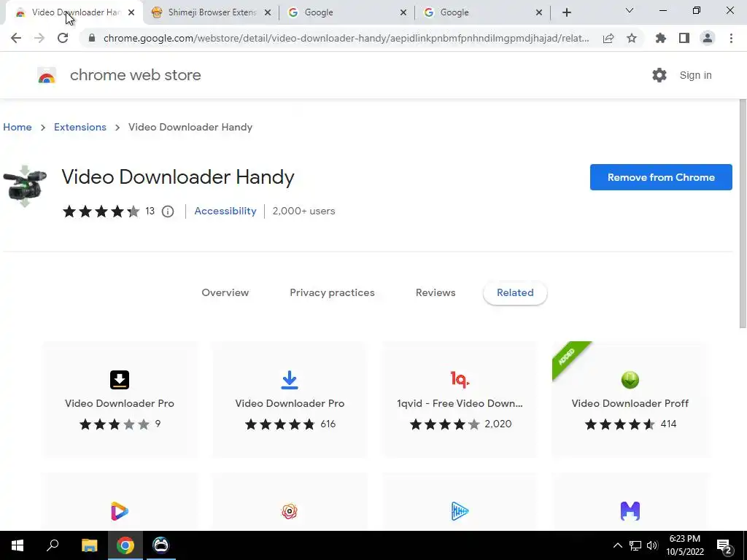Viewport: 747px width, 560px height.
Task: Open File Explorer from taskbar
Action: [89, 545]
